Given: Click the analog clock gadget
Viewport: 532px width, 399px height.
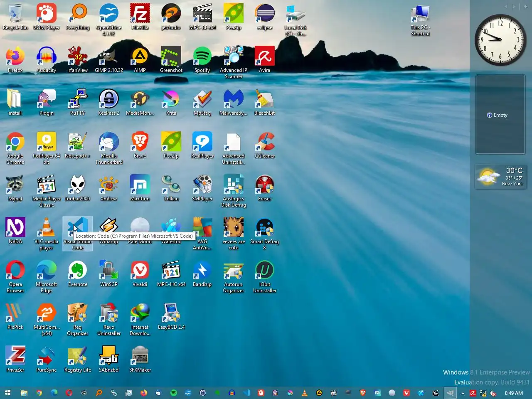Looking at the screenshot, I should click(x=500, y=40).
